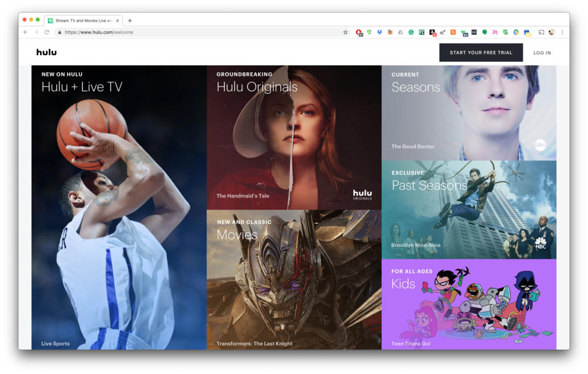Click "Transformers: The Last Knight" caption

click(254, 343)
